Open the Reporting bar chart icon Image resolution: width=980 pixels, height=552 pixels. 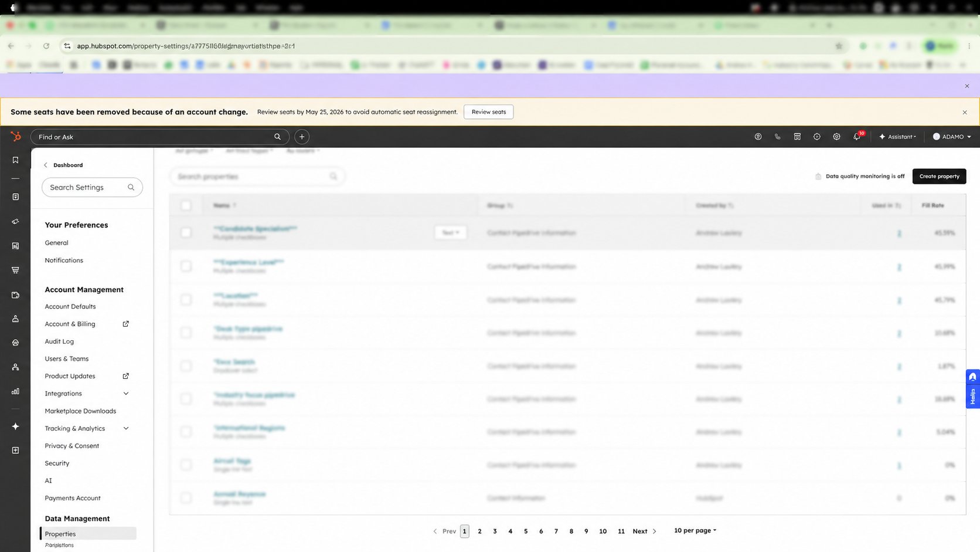pos(16,391)
